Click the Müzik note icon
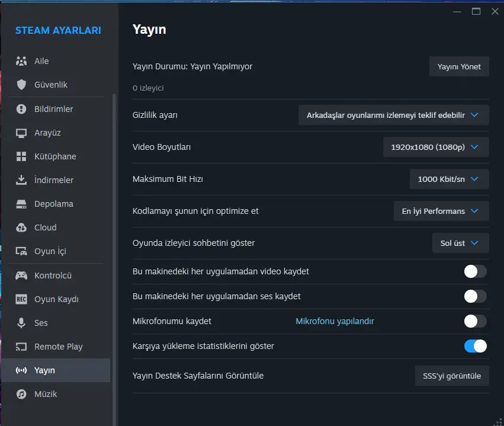This screenshot has width=504, height=426. [21, 394]
